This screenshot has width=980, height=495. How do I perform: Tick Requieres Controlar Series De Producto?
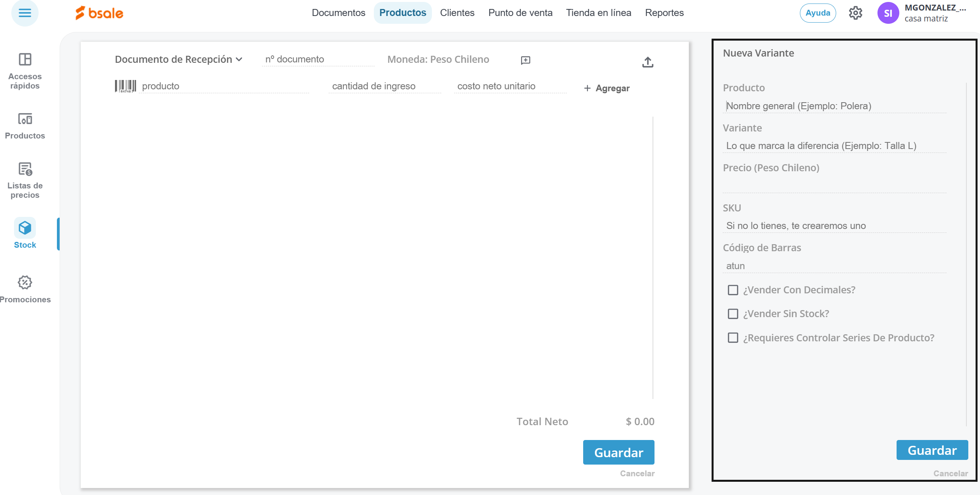(733, 338)
